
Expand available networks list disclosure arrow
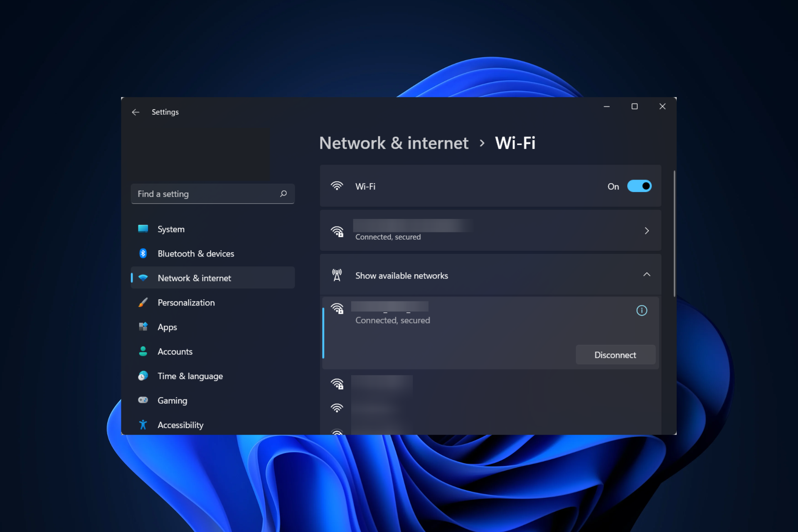tap(647, 275)
